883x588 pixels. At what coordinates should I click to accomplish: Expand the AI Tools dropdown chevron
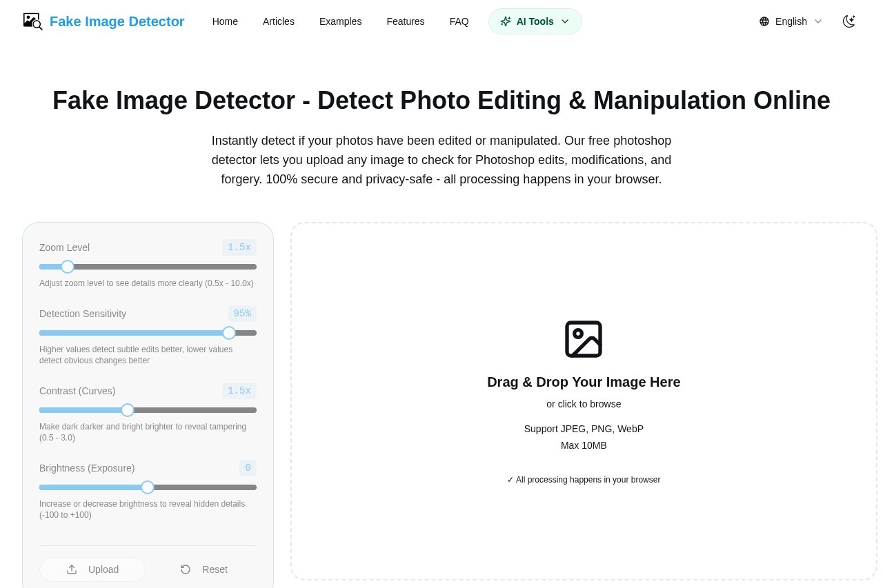565,21
